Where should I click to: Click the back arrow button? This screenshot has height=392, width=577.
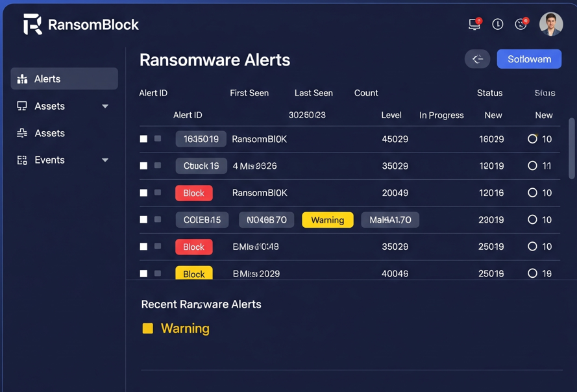[x=477, y=59]
